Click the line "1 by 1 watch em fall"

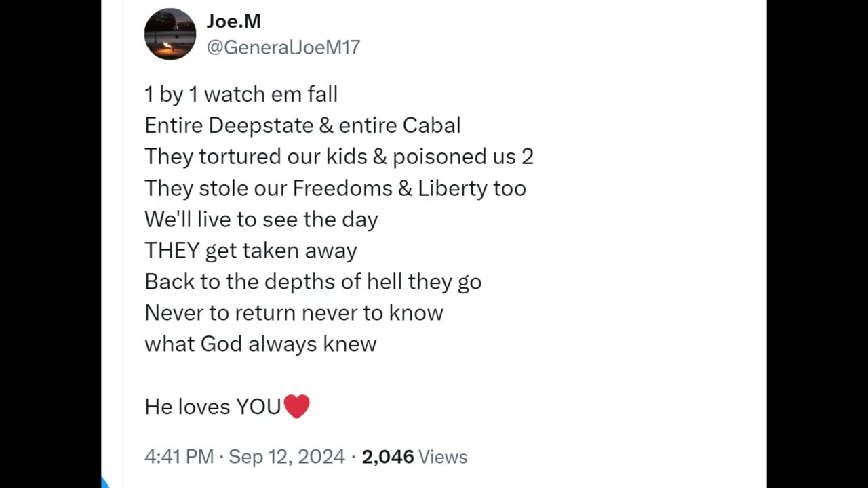click(241, 94)
